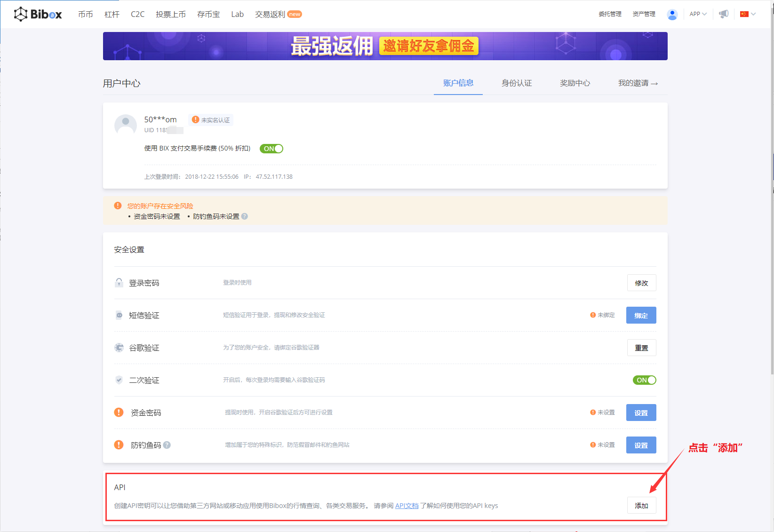Click the 安全设置 heading
The width and height of the screenshot is (774, 532).
(x=129, y=250)
